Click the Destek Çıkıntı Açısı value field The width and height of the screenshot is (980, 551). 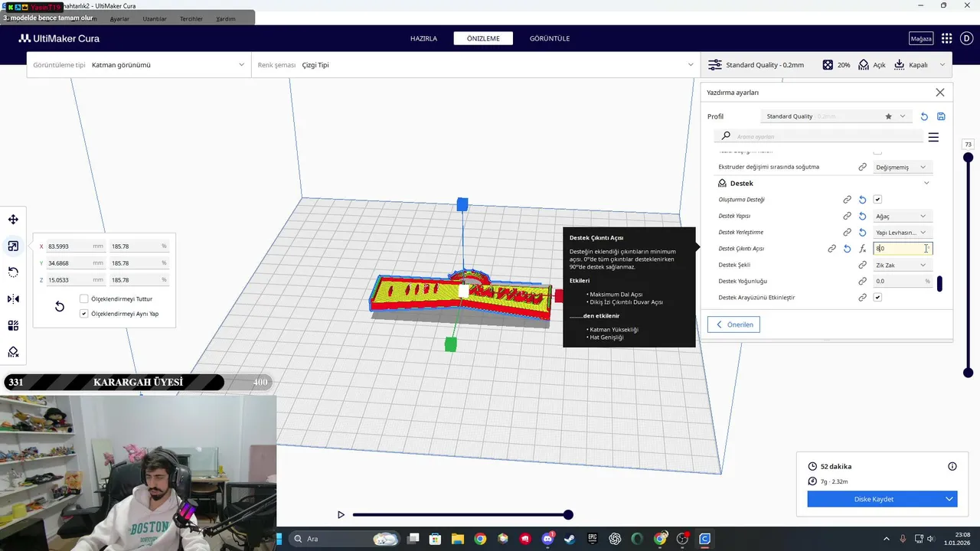point(903,249)
